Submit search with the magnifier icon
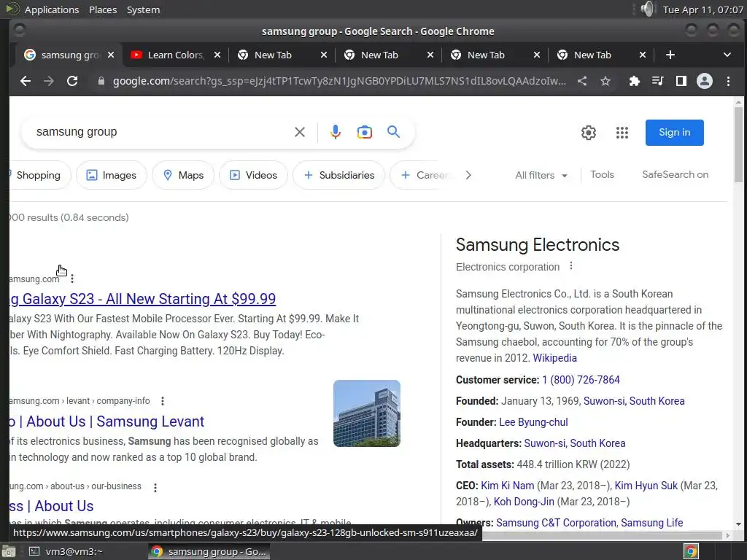 pos(393,131)
